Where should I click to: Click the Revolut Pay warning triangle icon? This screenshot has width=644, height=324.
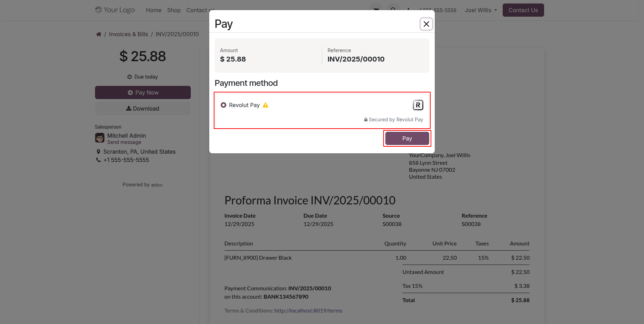pos(266,105)
